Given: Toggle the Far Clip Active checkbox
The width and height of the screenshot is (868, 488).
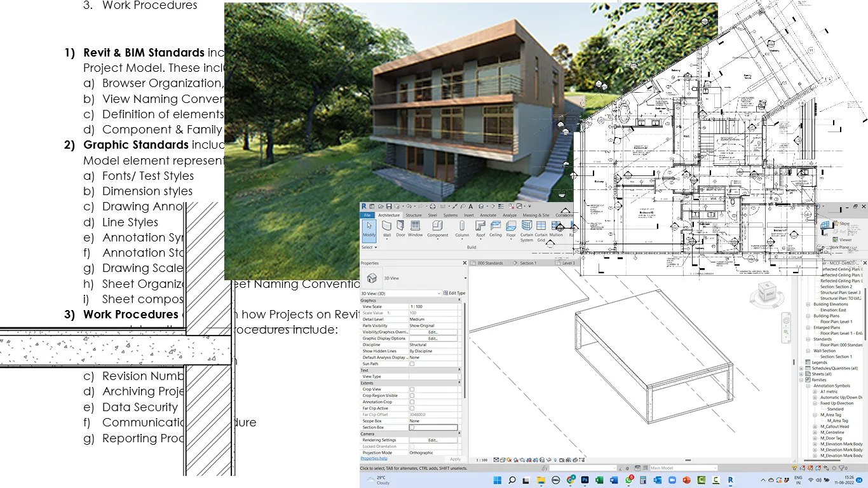Looking at the screenshot, I should [x=412, y=409].
